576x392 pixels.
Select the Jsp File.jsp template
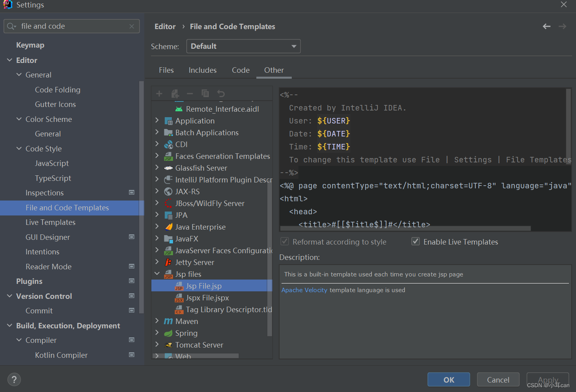pos(212,286)
